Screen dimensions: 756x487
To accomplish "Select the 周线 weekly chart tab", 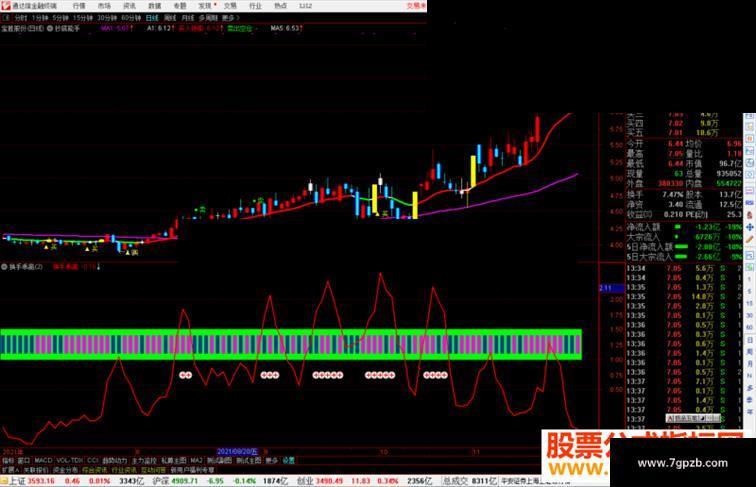I will pyautogui.click(x=170, y=18).
